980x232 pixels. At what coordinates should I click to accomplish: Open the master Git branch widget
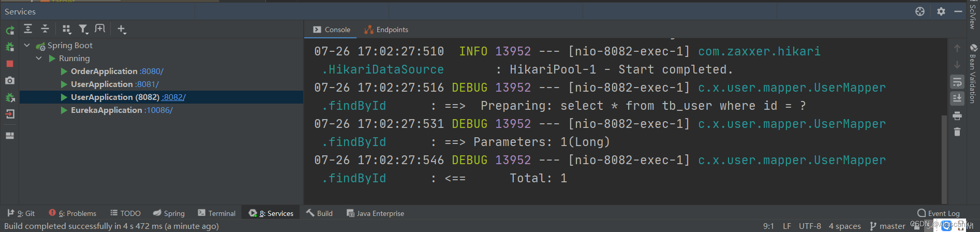(887, 226)
